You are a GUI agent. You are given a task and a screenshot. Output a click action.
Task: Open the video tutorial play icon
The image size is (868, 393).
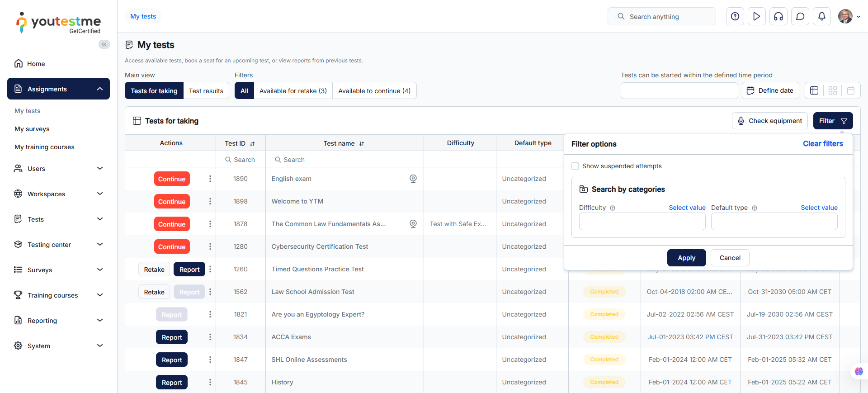(757, 17)
